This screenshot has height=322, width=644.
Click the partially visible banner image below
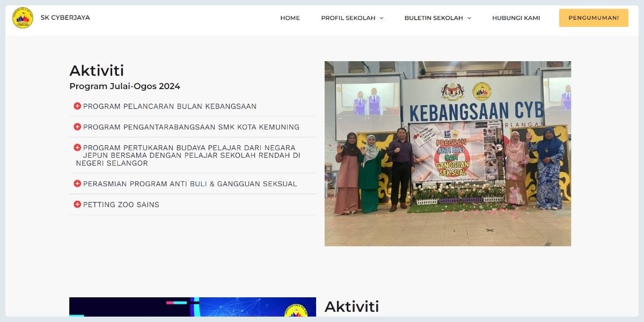pyautogui.click(x=192, y=307)
